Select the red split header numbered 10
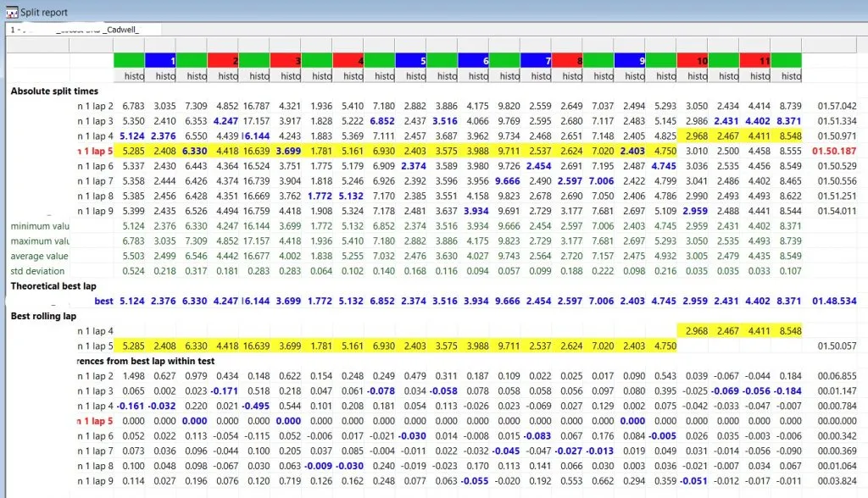 tap(693, 60)
